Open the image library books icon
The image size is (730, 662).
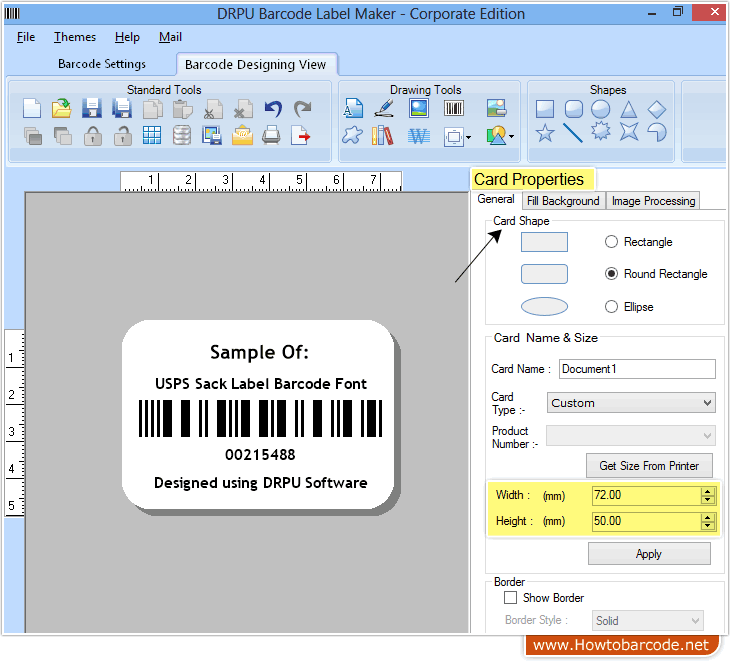[382, 136]
